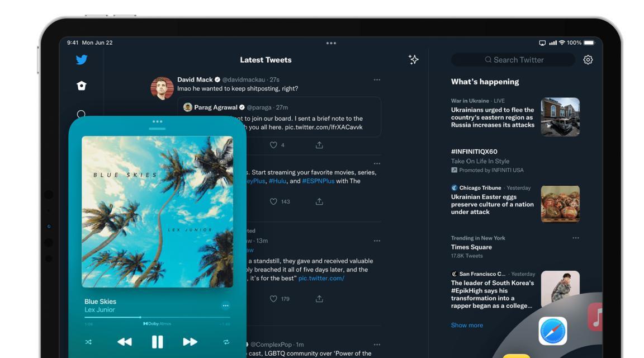The height and width of the screenshot is (358, 644).
Task: Open War in Ukraine story thumbnail
Action: (560, 117)
